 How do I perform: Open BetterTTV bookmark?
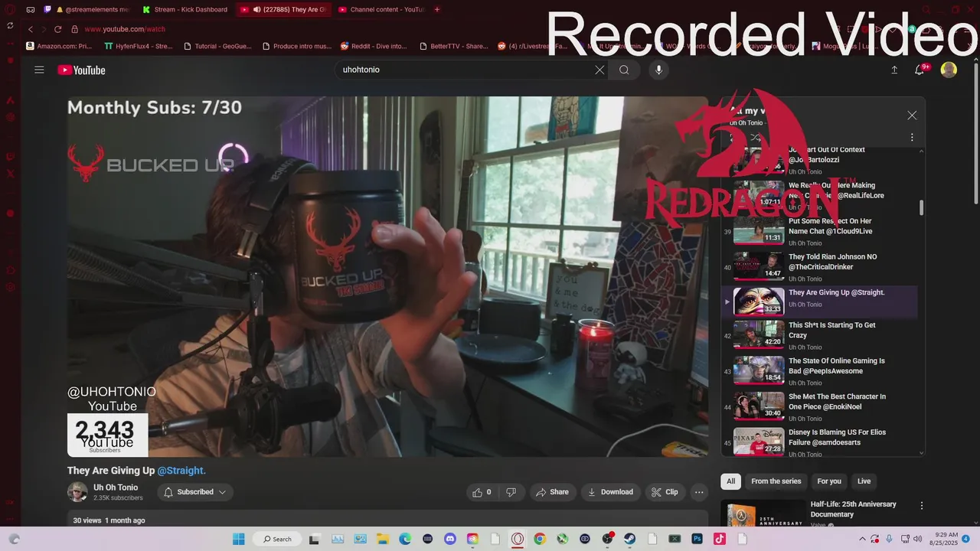(x=453, y=46)
